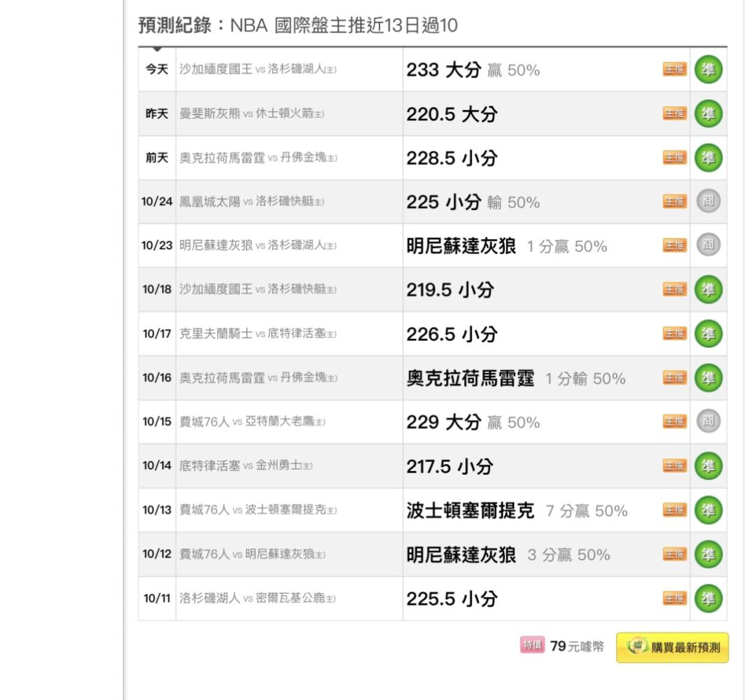Click the 費城76人 vs 亞特蘭大老鷹 matchup
The image size is (752, 700).
[252, 422]
